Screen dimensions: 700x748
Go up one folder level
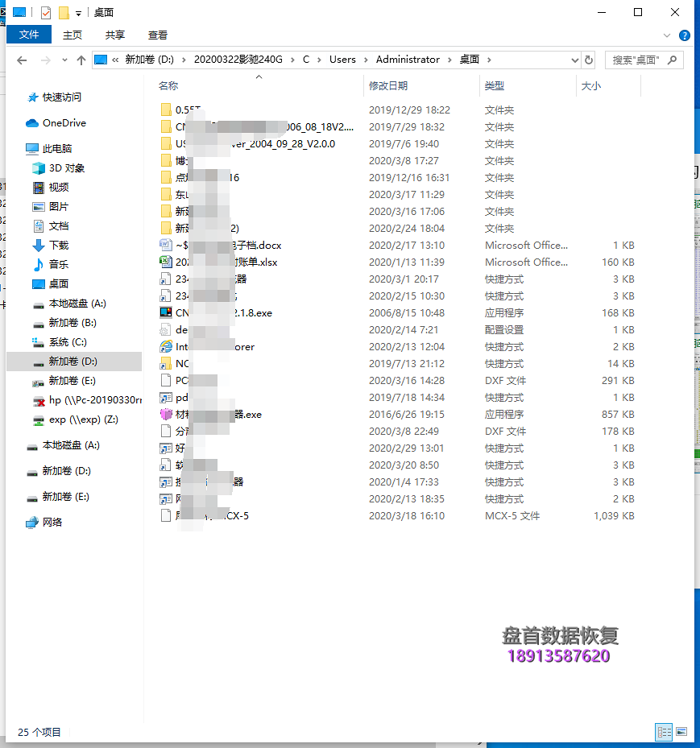tap(81, 60)
